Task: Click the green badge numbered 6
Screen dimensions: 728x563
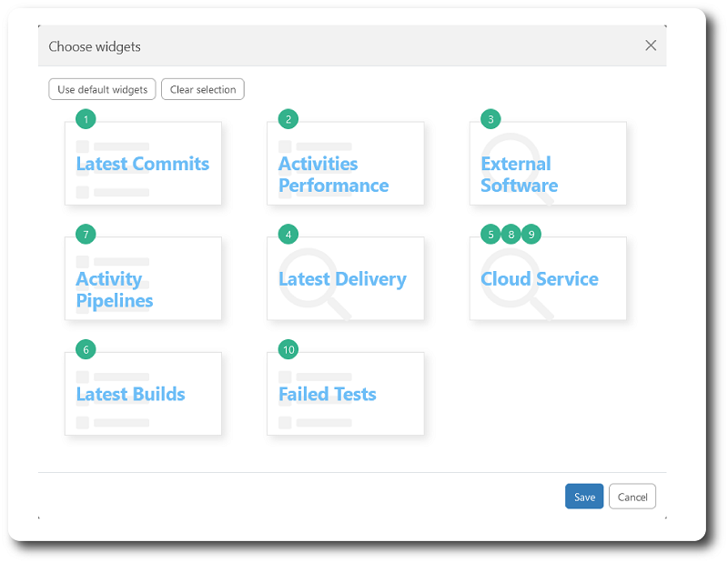Action: [x=86, y=349]
